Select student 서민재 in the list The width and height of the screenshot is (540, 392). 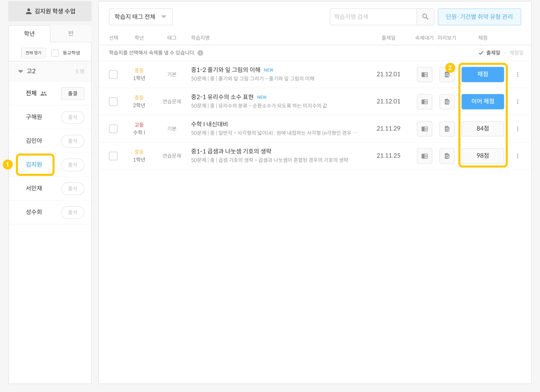(34, 188)
